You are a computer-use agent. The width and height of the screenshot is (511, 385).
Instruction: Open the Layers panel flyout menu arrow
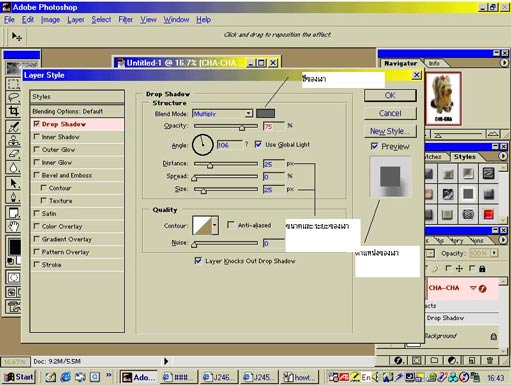coord(503,240)
